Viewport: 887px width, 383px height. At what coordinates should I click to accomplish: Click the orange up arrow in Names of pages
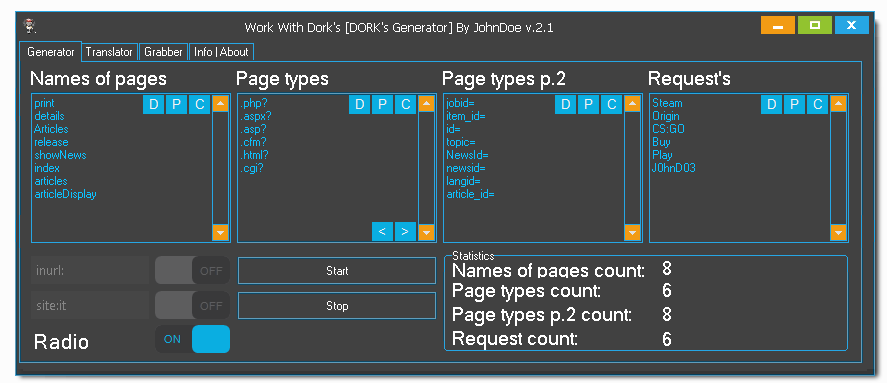coord(221,104)
